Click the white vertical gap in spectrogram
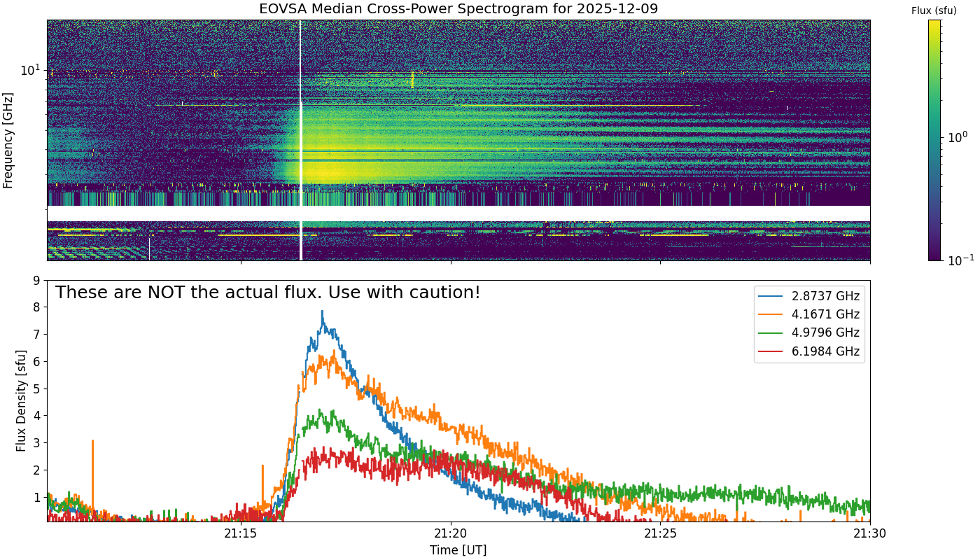 click(301, 140)
